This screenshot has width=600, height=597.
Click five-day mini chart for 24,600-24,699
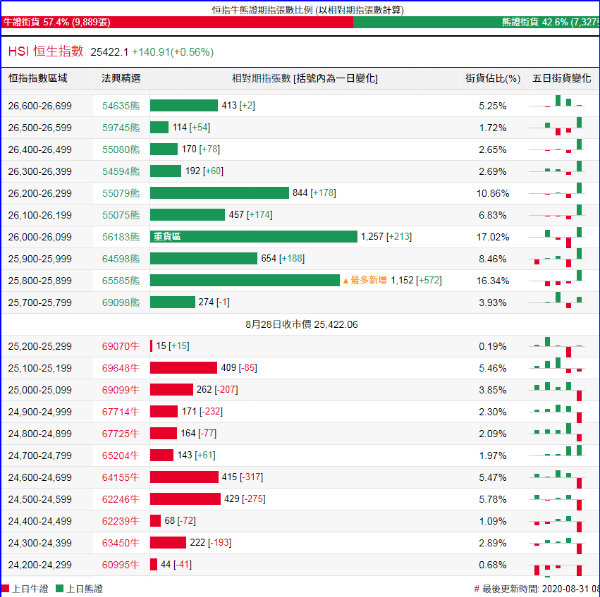[558, 479]
